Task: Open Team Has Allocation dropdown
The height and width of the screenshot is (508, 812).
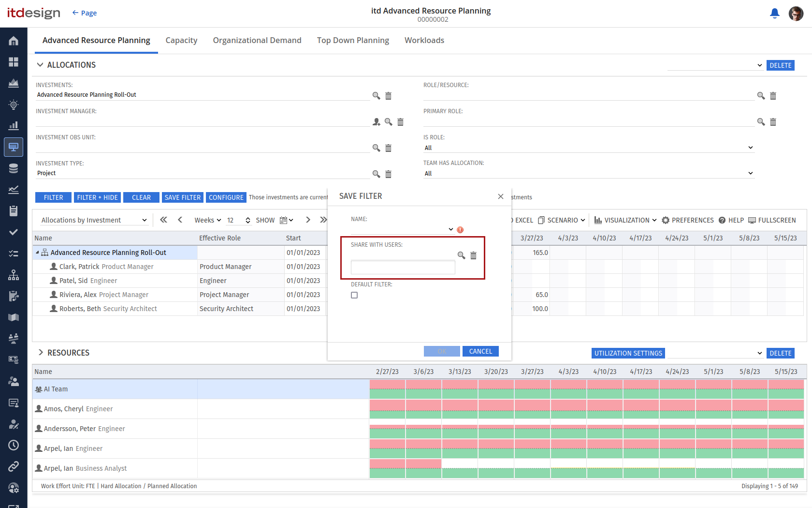Action: point(589,173)
